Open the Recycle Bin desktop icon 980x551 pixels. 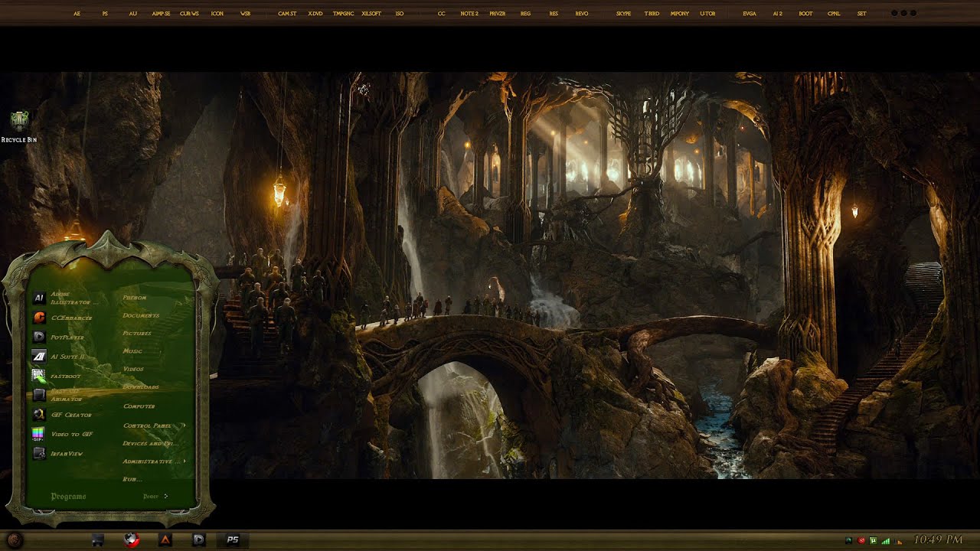tap(19, 127)
